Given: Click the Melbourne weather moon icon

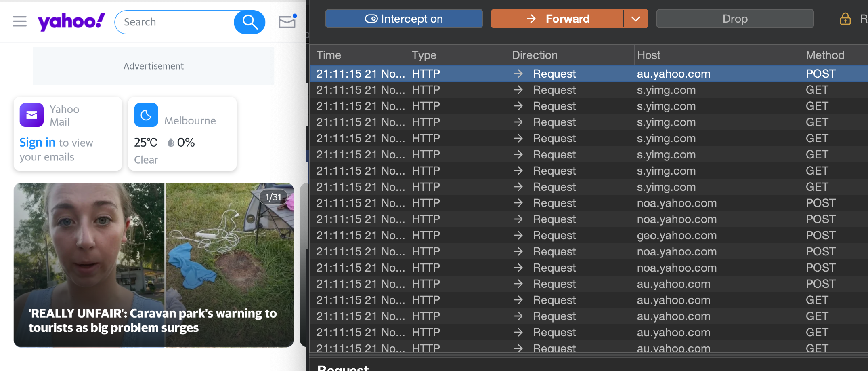Looking at the screenshot, I should (x=146, y=115).
